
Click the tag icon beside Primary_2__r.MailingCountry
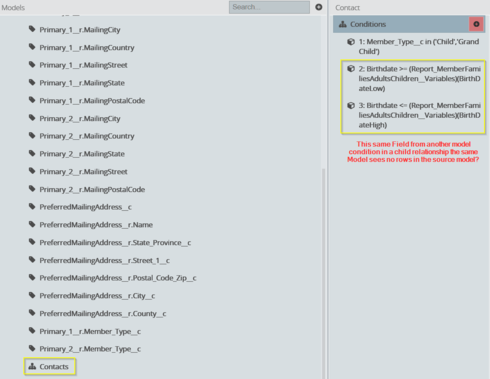(32, 135)
